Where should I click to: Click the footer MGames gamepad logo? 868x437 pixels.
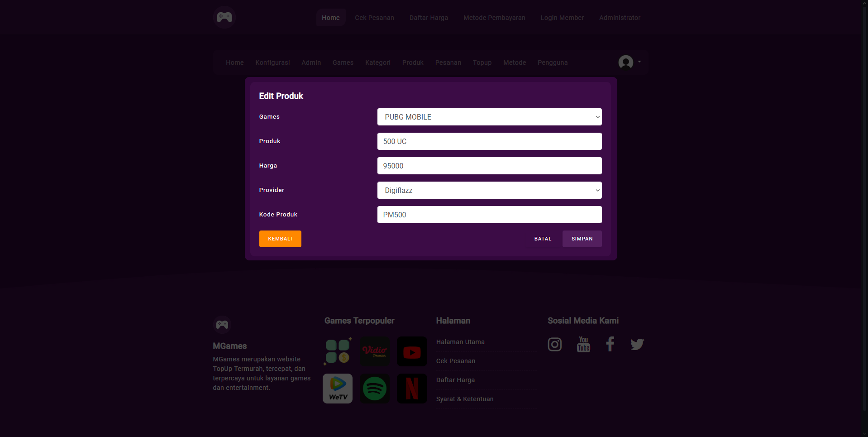(x=222, y=325)
